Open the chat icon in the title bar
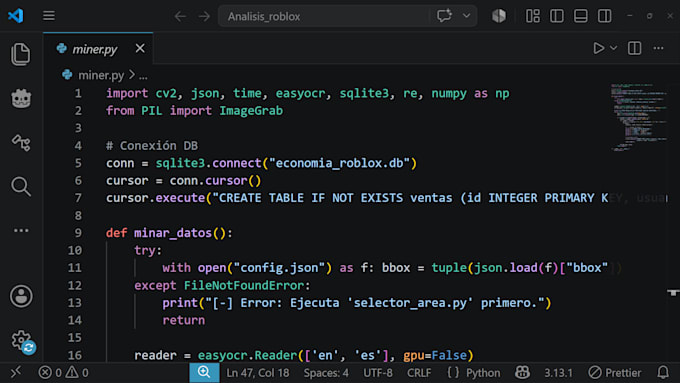The image size is (680, 383). tap(444, 16)
